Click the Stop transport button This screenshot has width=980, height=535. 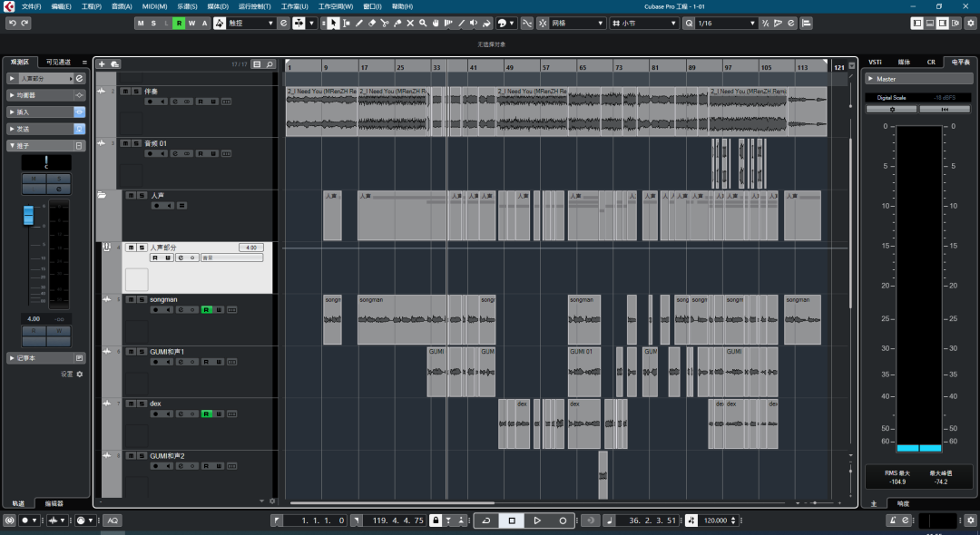coord(511,520)
